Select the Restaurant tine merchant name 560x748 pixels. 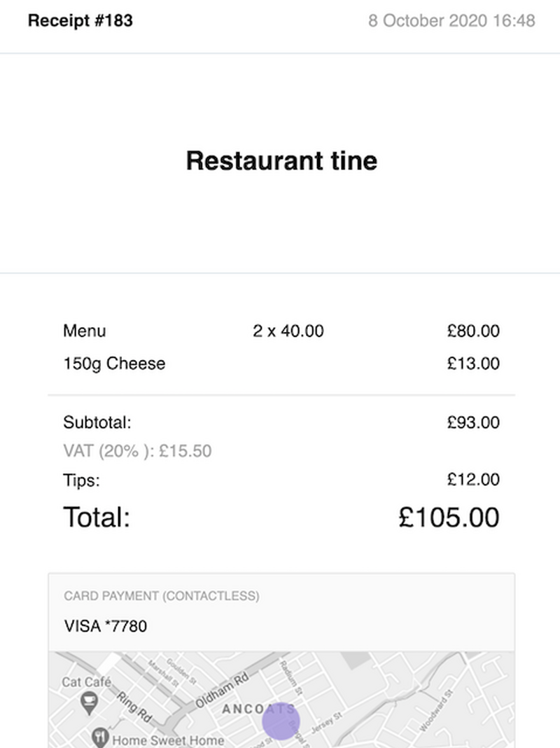pos(281,161)
